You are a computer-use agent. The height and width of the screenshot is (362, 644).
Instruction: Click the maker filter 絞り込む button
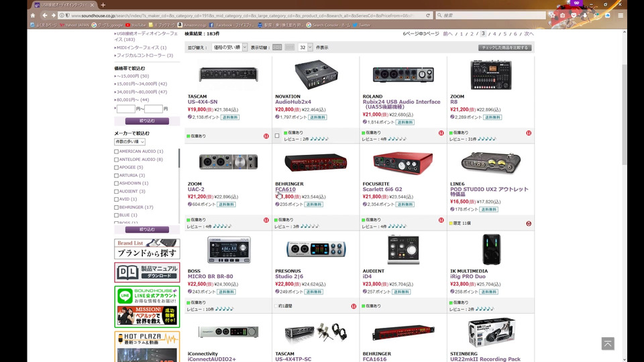[147, 229]
